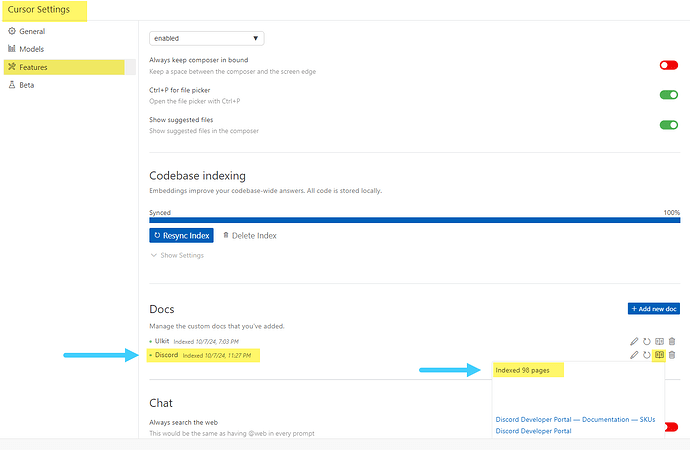690x450 pixels.
Task: Delete the Uikit doc
Action: click(672, 342)
